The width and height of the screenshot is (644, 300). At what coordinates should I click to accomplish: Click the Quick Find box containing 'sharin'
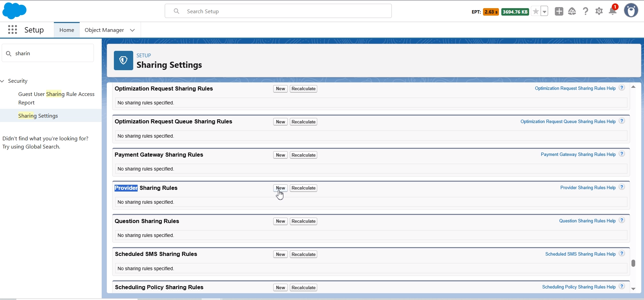[x=48, y=53]
